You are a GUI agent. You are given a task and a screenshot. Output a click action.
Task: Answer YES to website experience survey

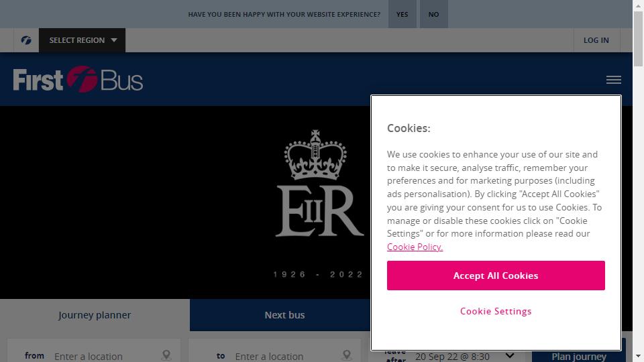point(402,14)
